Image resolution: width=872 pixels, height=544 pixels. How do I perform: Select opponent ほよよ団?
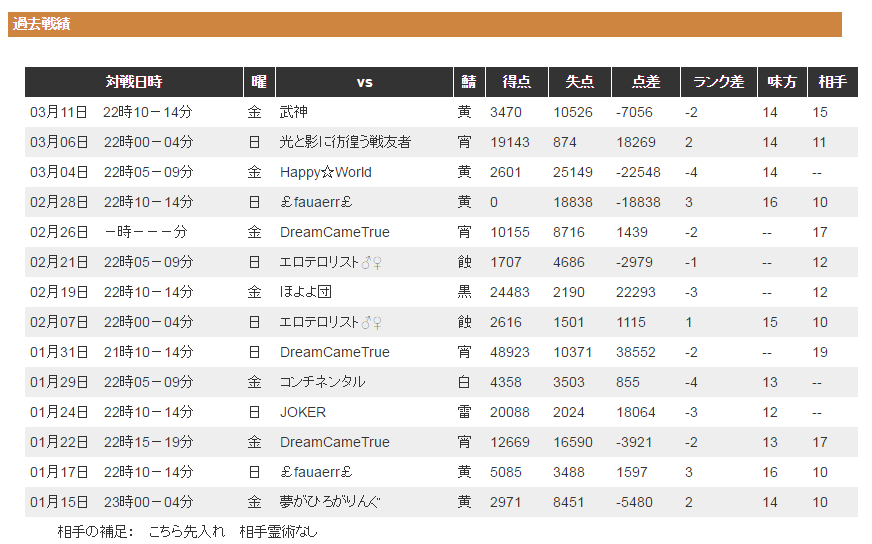pos(306,292)
